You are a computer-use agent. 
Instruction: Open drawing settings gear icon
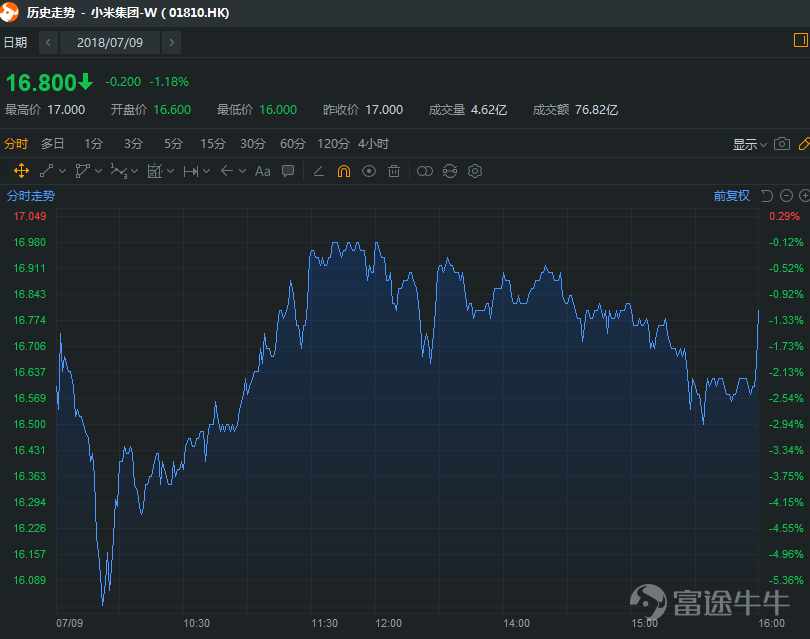click(x=475, y=171)
